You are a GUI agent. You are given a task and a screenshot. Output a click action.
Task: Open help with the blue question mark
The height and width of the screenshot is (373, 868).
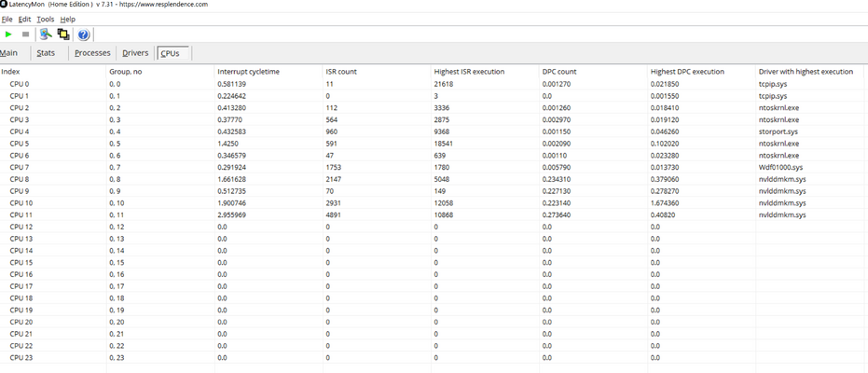click(x=84, y=35)
